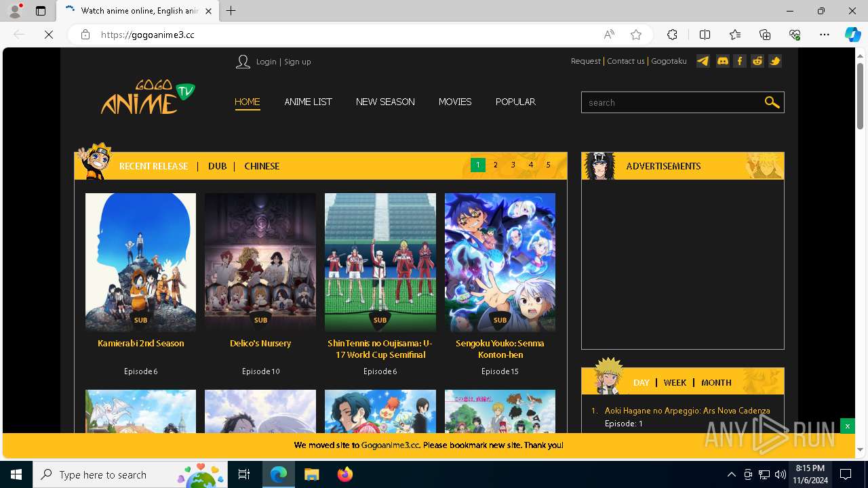Select WEEK ranking tab
Viewport: 868px width, 488px height.
tap(675, 382)
